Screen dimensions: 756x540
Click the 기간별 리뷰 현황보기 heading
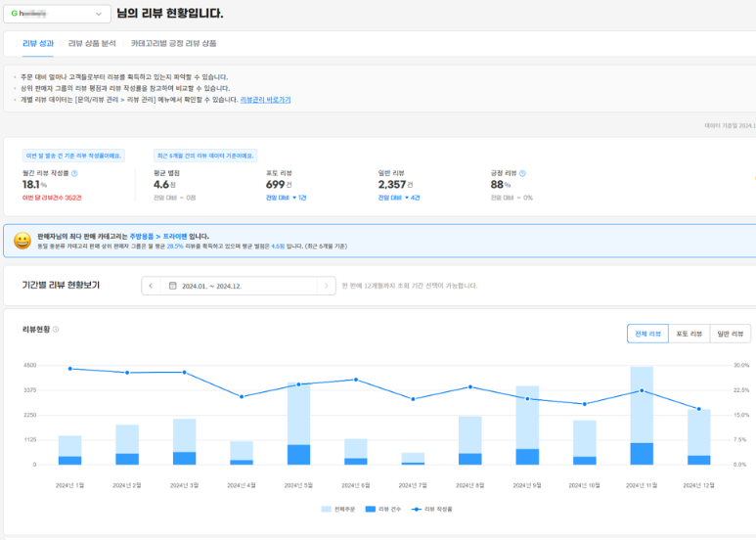tap(61, 286)
